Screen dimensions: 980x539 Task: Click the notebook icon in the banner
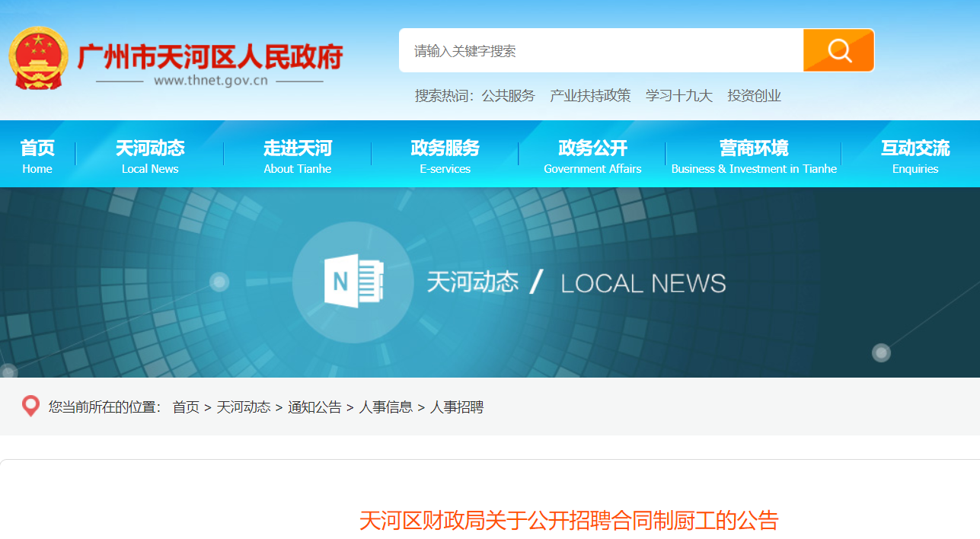coord(353,282)
